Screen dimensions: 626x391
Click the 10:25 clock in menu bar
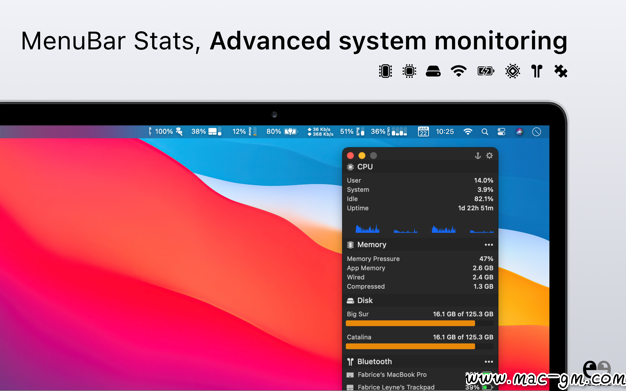click(445, 132)
